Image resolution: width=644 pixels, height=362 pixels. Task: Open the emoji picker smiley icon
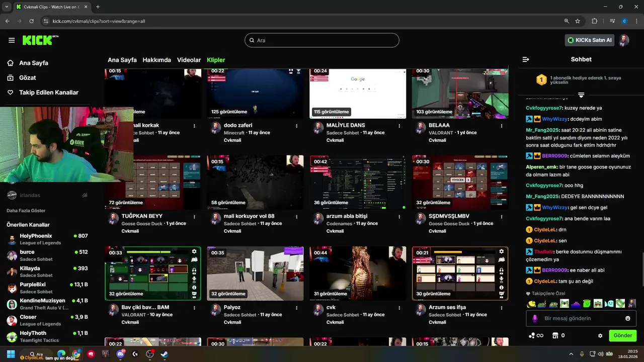click(628, 318)
